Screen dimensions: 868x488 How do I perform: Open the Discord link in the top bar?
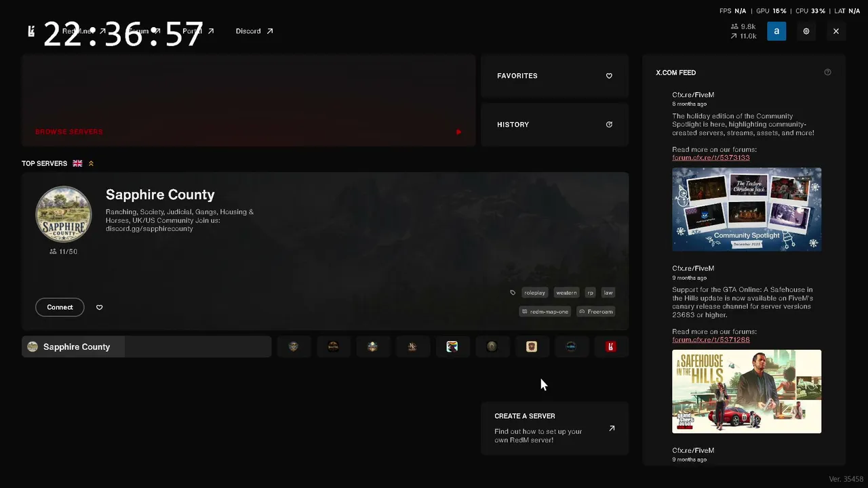click(x=254, y=31)
